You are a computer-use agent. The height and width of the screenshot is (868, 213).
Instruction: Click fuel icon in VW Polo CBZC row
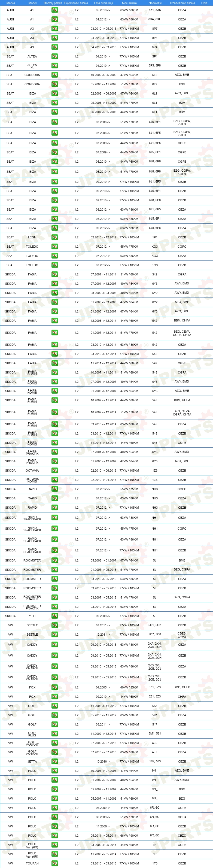tap(54, 836)
